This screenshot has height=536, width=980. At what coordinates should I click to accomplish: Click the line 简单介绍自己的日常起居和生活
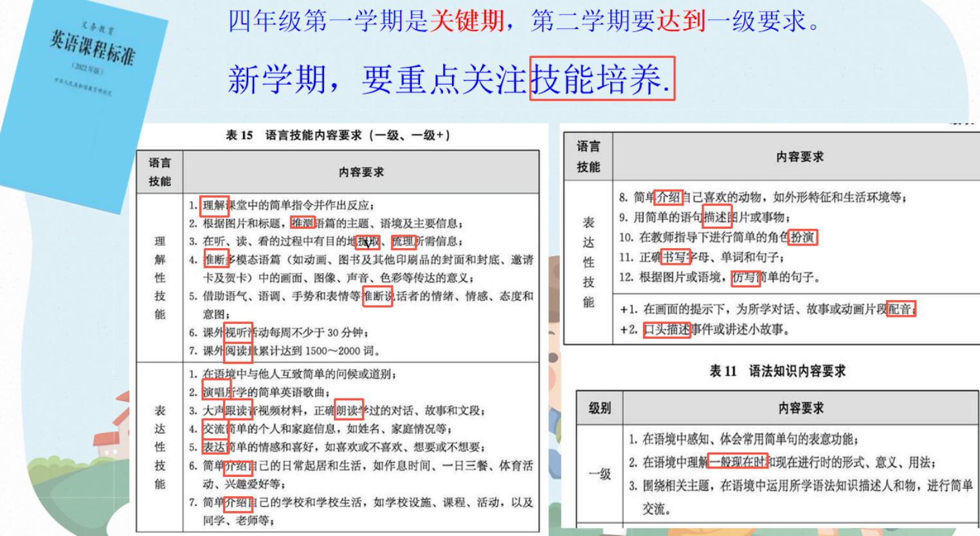click(x=361, y=474)
